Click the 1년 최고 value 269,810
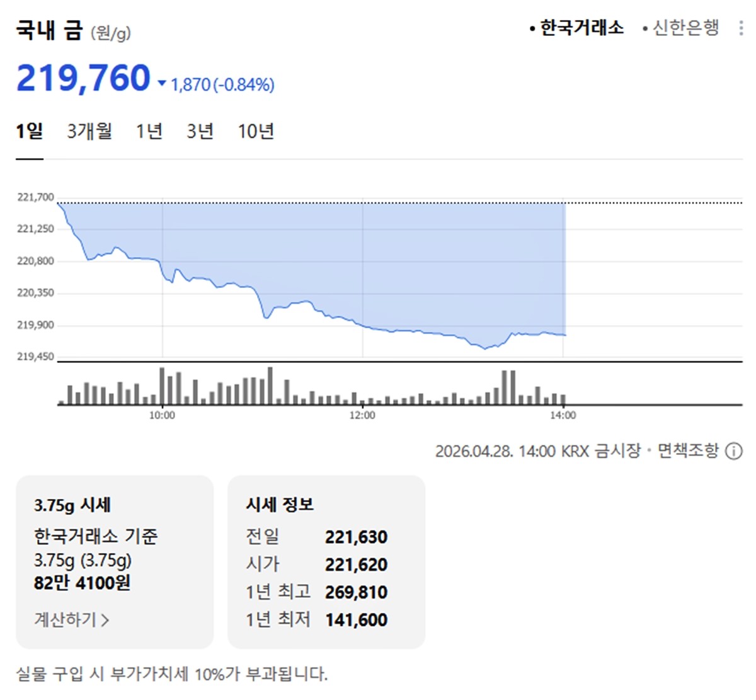Viewport: 756px width, 700px height. point(356,592)
